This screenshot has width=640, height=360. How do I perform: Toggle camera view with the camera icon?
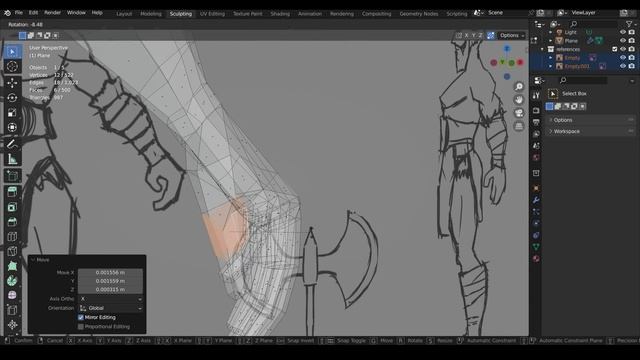coord(519,113)
